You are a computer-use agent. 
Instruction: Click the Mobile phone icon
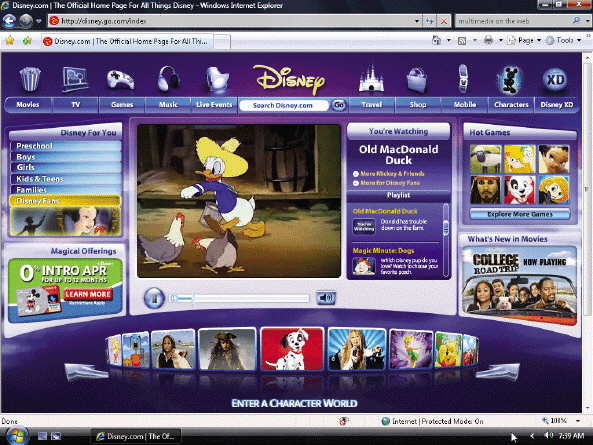pos(463,78)
